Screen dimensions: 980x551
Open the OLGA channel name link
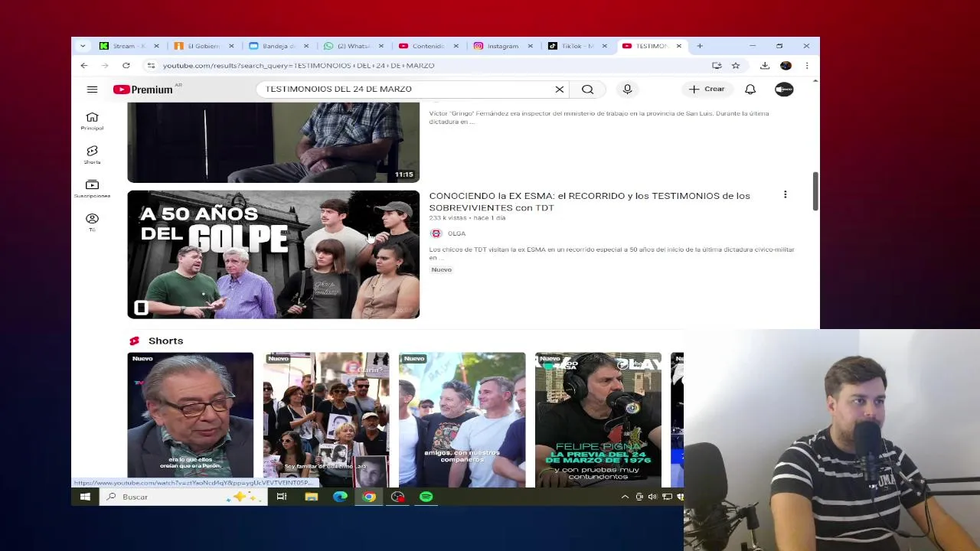point(456,233)
